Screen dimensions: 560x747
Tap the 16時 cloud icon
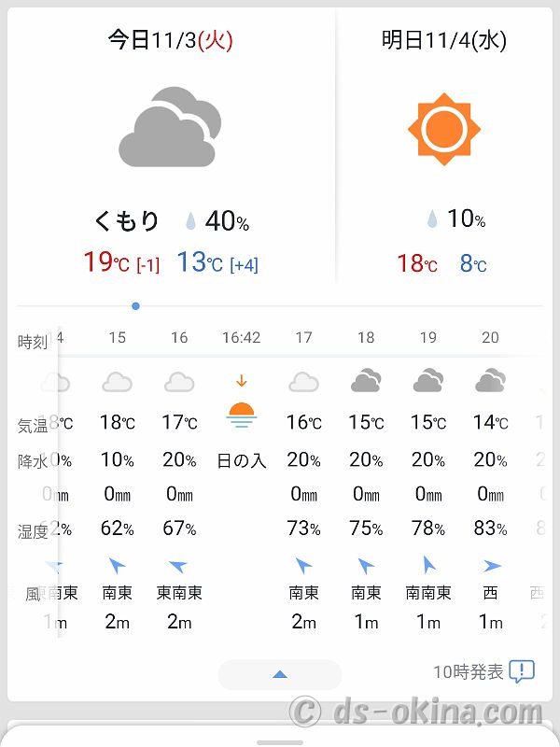coord(179,382)
